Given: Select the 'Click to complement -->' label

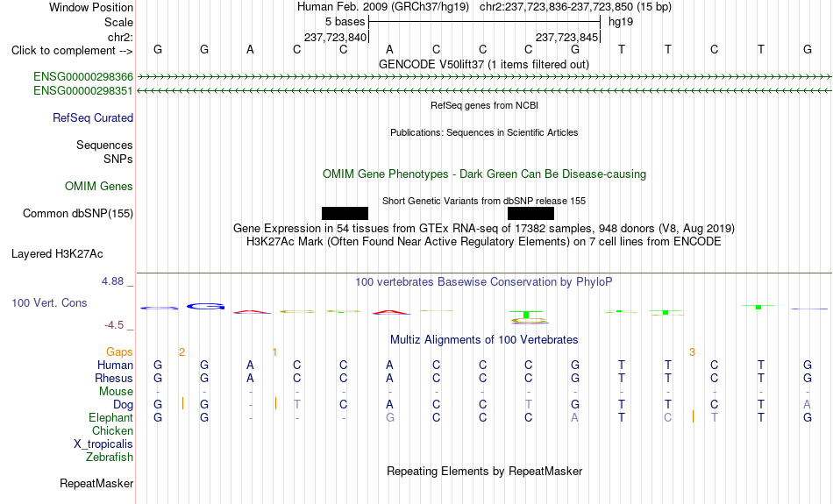Looking at the screenshot, I should click(72, 51).
